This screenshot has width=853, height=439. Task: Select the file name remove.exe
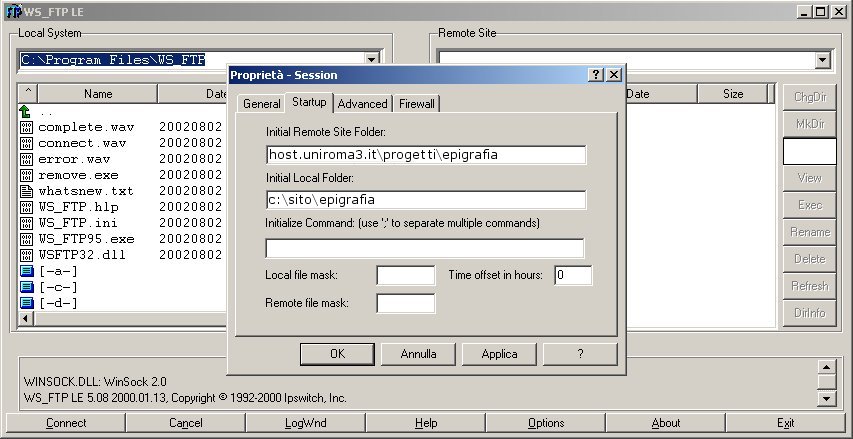(x=78, y=175)
